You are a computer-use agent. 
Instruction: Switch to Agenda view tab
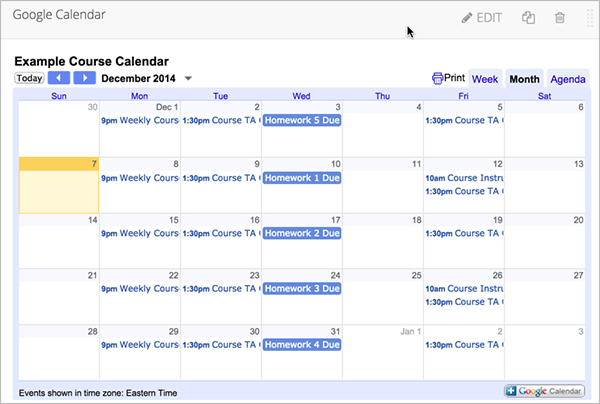click(x=568, y=78)
